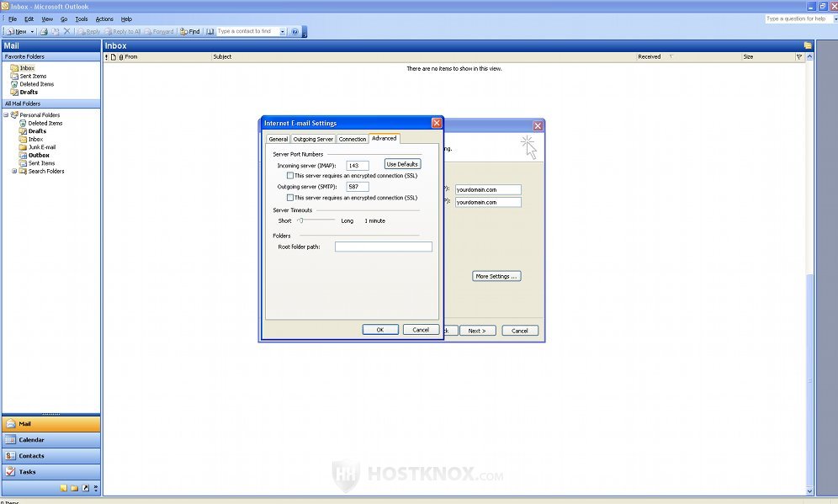Click Cancel in Internet E-mail Settings
The width and height of the screenshot is (838, 504).
[422, 330]
